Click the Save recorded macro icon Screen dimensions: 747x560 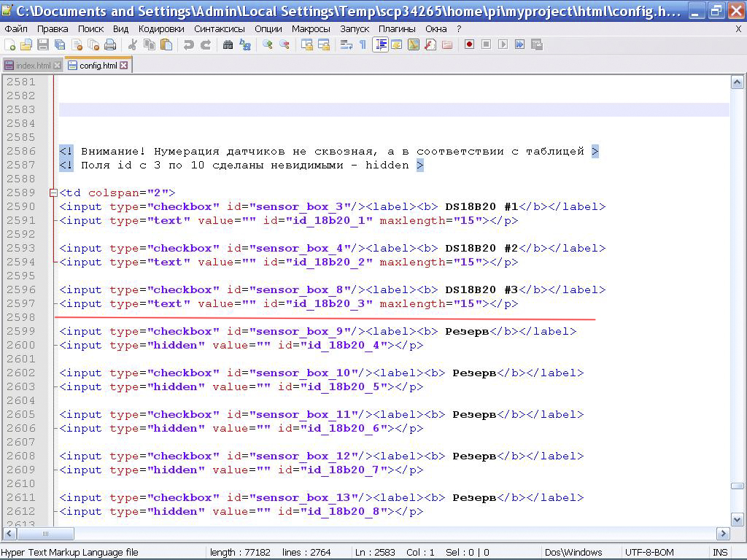click(537, 44)
